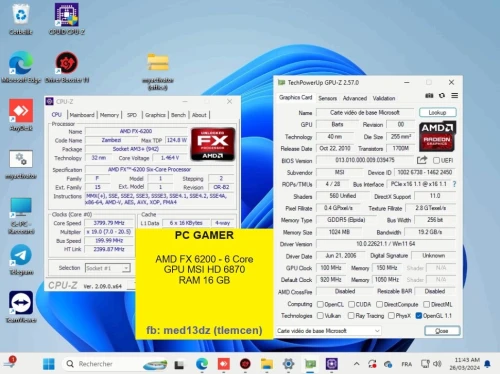Switch to GPU-Z from the taskbar
Viewport: 500px width, 374px height.
pos(310,364)
